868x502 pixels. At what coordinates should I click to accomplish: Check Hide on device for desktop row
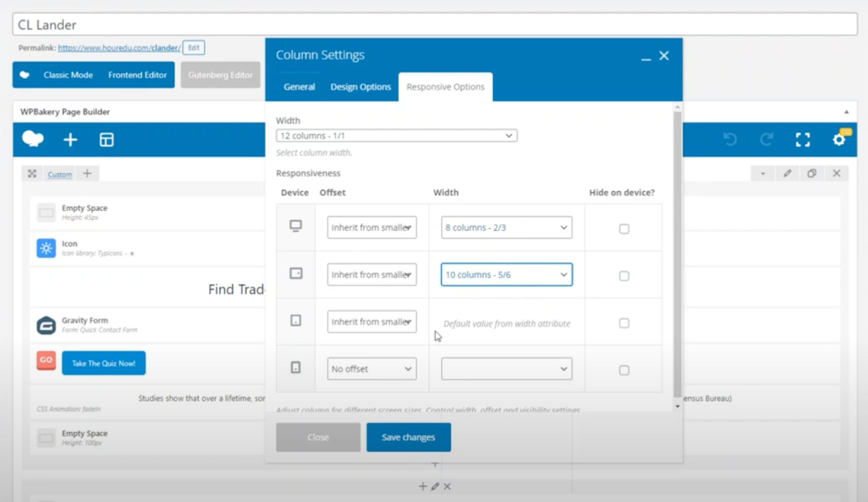tap(624, 229)
